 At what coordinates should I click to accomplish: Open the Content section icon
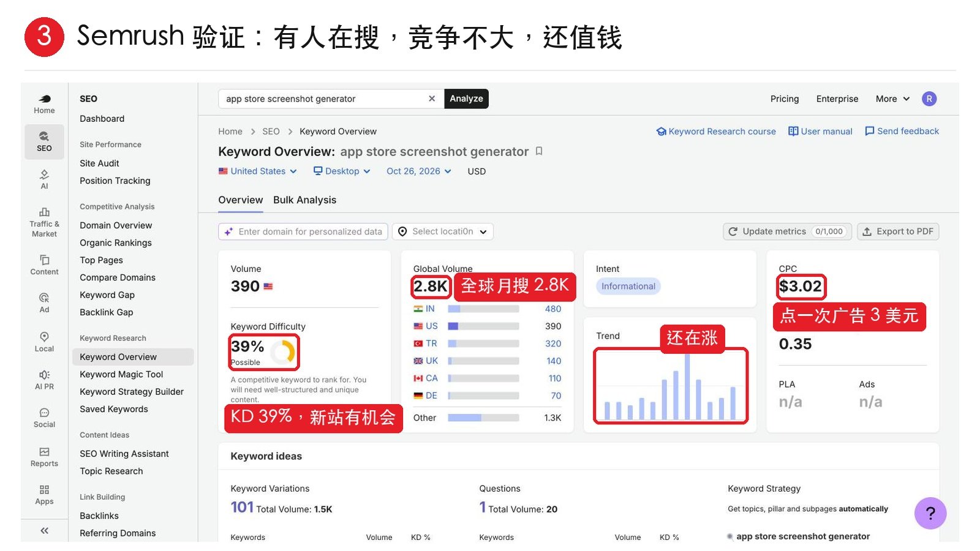pos(44,265)
